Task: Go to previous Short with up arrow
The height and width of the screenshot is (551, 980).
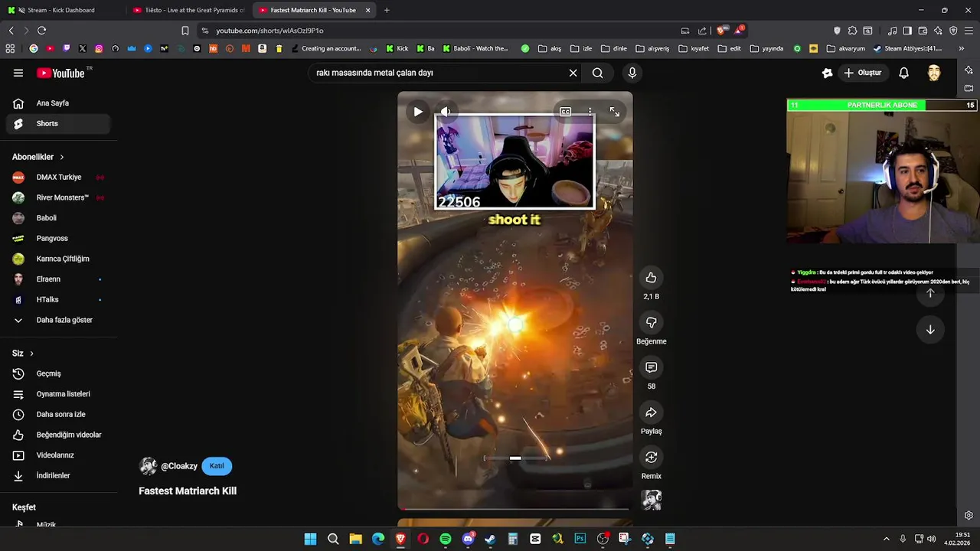Action: point(930,293)
